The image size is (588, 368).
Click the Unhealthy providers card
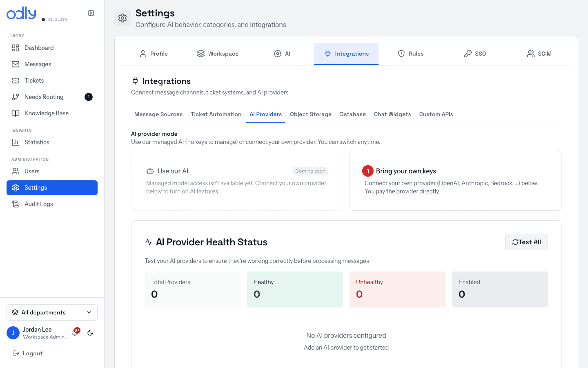pos(397,289)
